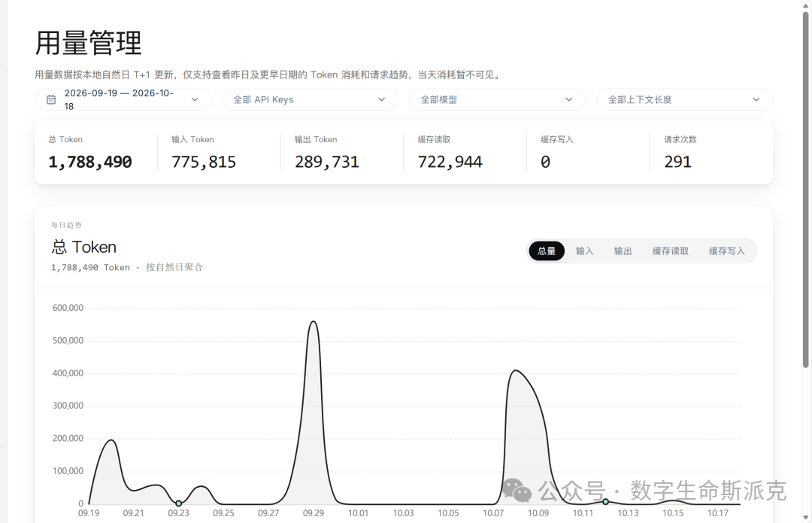Switch chart to 缓存写入 tab
Screen dimensions: 812x523
click(727, 251)
